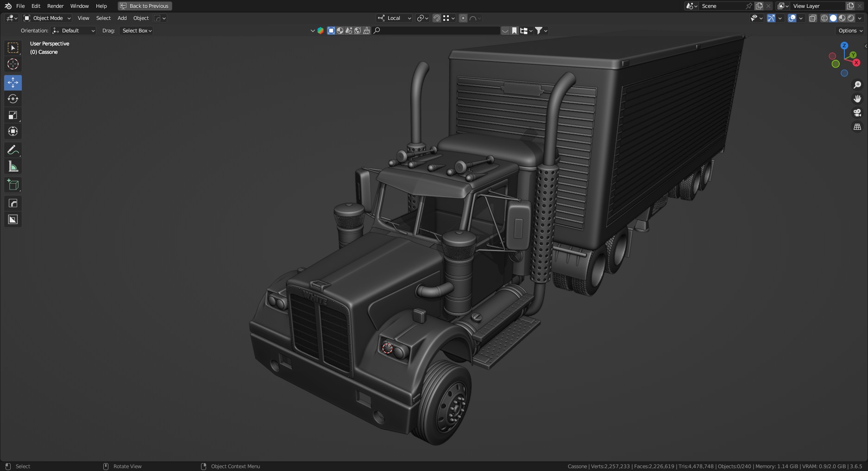Click the rounded-corner tool above bottom icon

[x=13, y=203]
